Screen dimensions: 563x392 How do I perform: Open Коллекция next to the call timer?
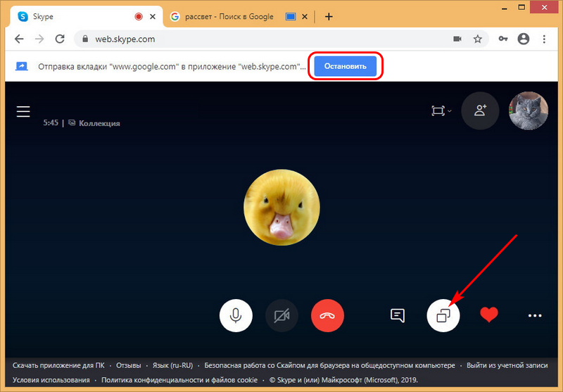tap(95, 123)
